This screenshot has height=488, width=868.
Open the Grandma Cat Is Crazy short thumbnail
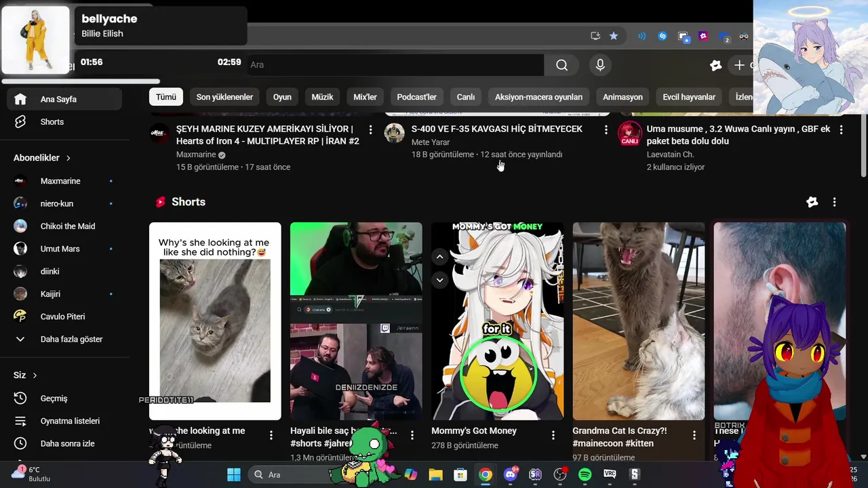point(638,321)
